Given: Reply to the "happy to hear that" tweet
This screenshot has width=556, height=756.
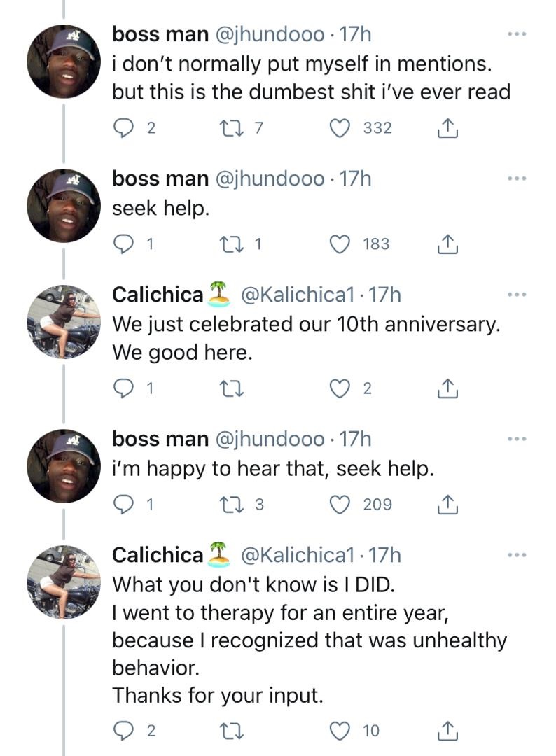Looking at the screenshot, I should 123,505.
